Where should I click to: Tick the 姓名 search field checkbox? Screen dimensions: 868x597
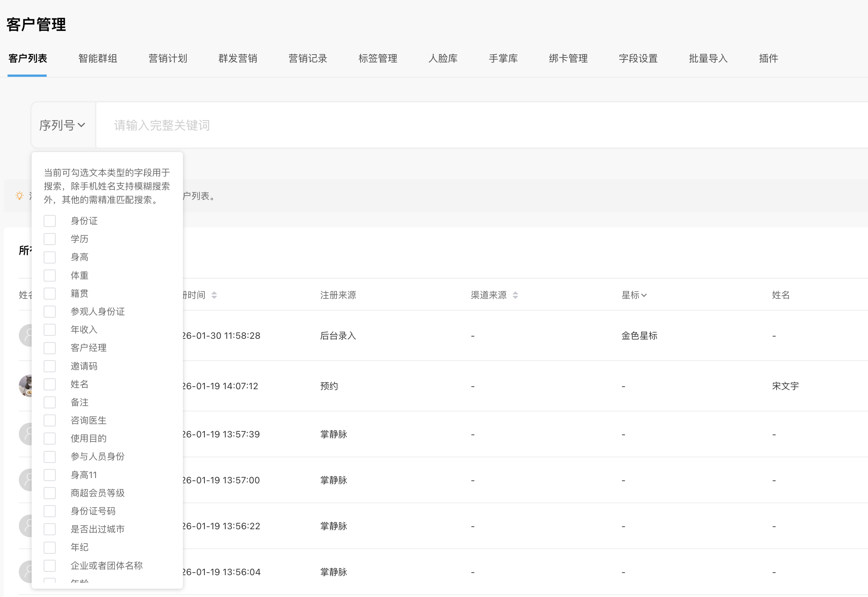click(x=50, y=384)
